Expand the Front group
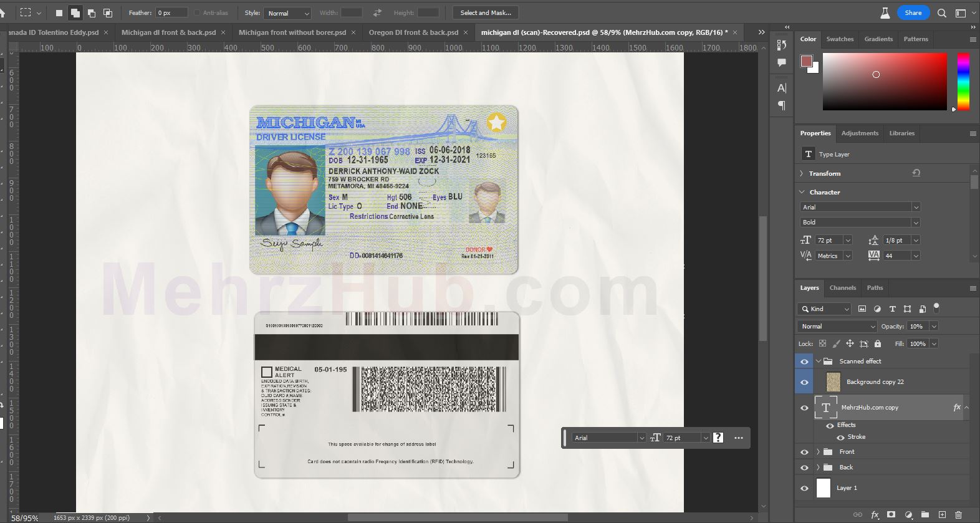980x523 pixels. pos(818,451)
